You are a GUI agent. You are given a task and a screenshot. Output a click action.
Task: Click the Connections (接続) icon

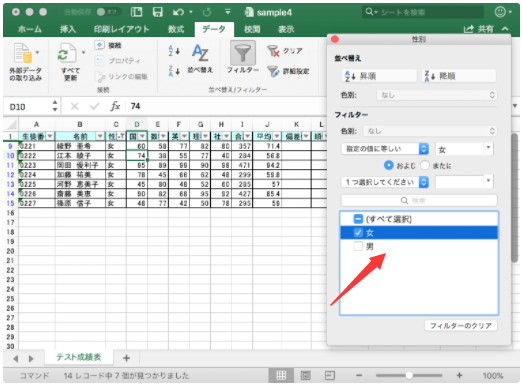coord(99,45)
